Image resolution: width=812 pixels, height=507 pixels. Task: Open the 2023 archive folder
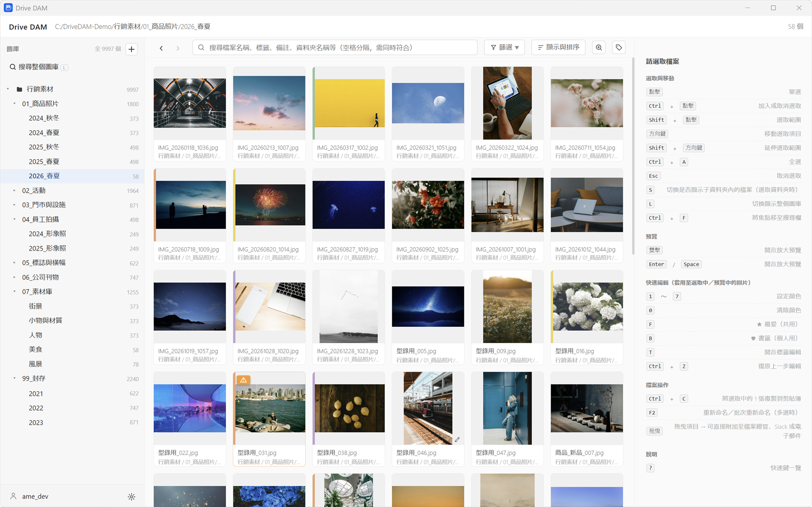72,422
